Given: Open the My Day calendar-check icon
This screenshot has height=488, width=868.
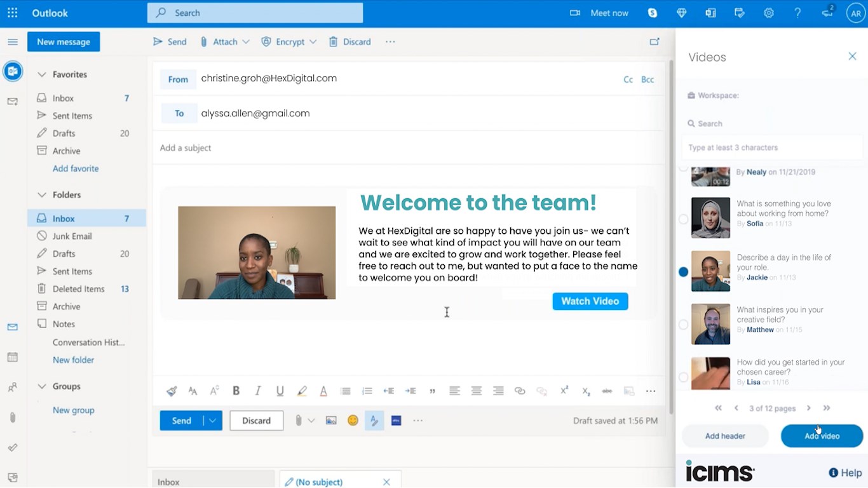Looking at the screenshot, I should pos(740,13).
